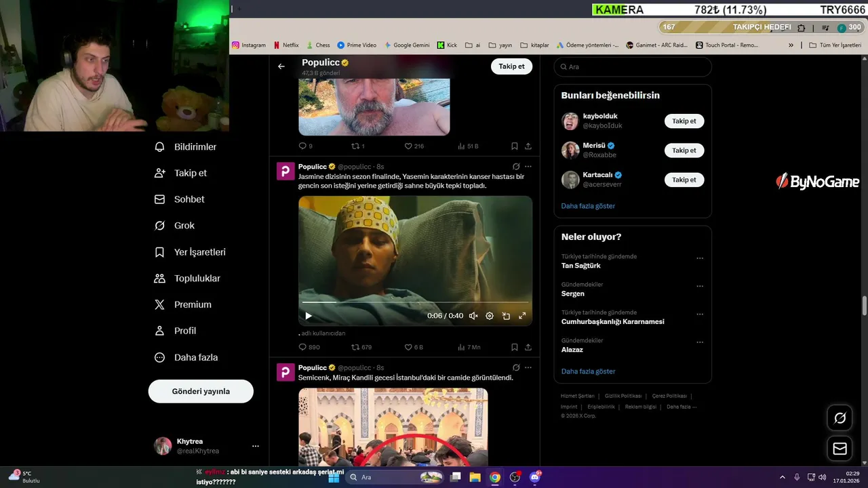Open Sohbet messages in the sidebar

coord(179,199)
